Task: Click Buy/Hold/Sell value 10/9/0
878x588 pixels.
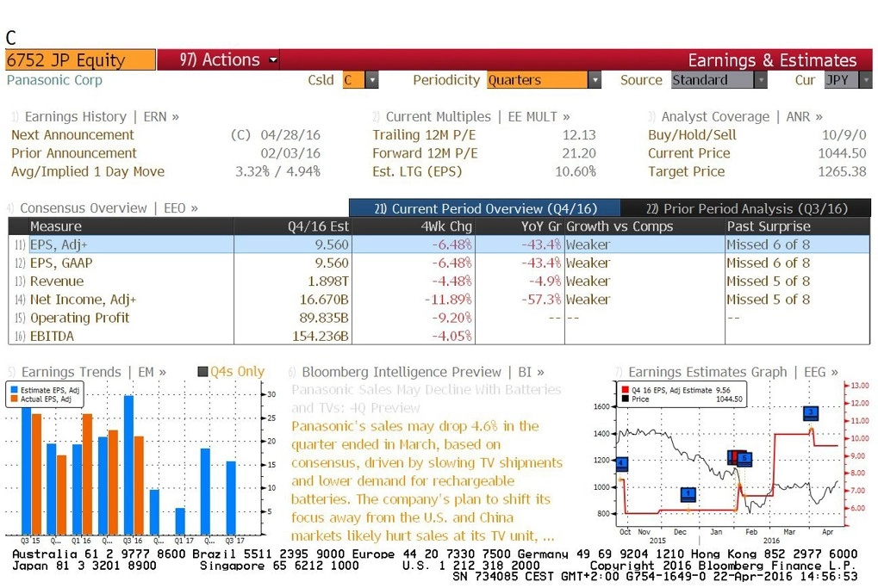Action: [x=844, y=135]
